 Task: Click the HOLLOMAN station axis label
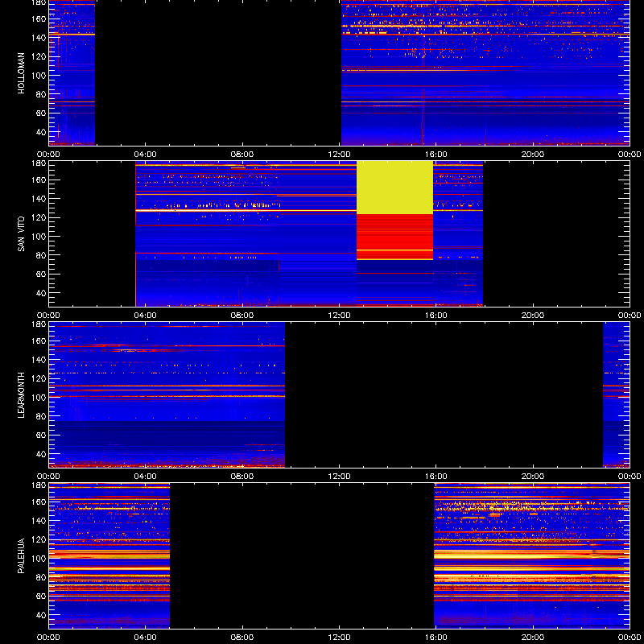pos(21,73)
